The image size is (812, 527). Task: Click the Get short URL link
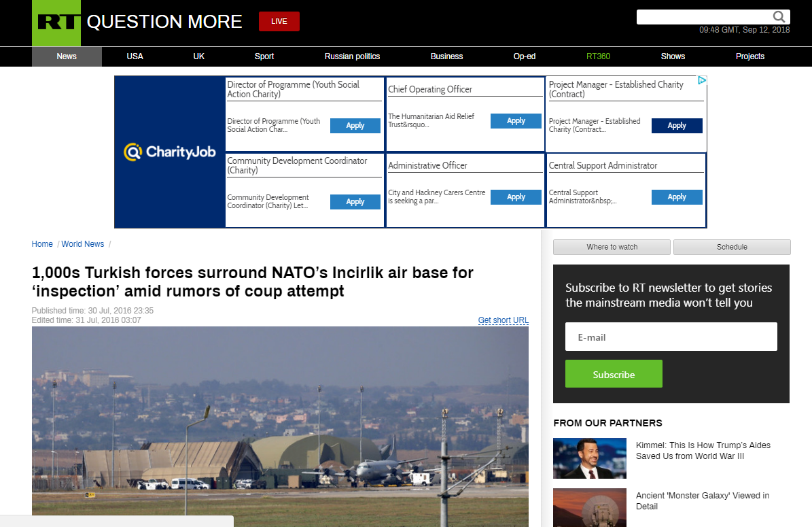(503, 320)
